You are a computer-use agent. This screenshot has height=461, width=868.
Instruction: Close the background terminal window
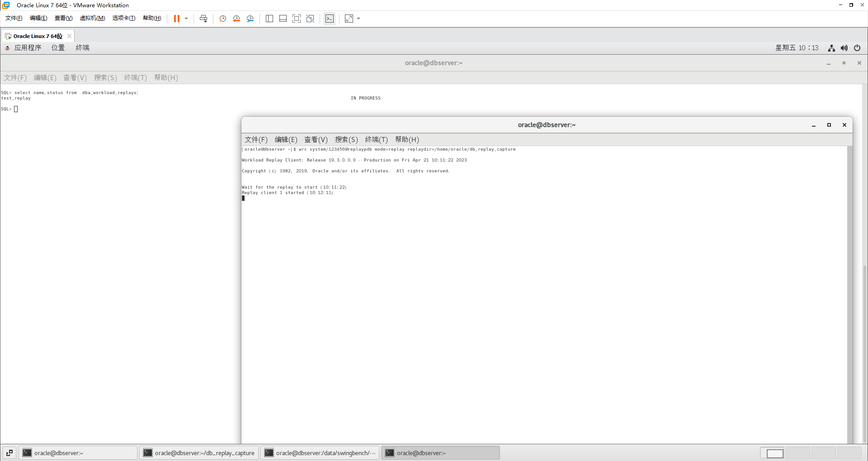point(859,63)
